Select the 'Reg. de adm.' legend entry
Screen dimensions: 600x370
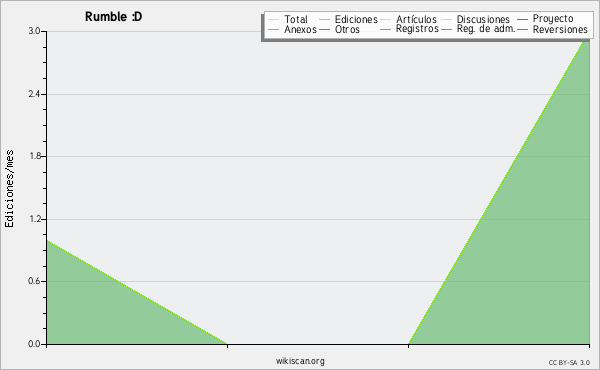click(x=486, y=29)
